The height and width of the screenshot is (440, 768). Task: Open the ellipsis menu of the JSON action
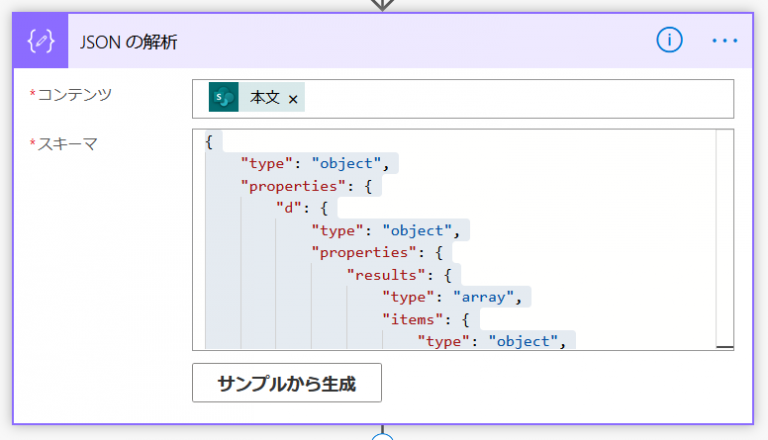(x=724, y=40)
